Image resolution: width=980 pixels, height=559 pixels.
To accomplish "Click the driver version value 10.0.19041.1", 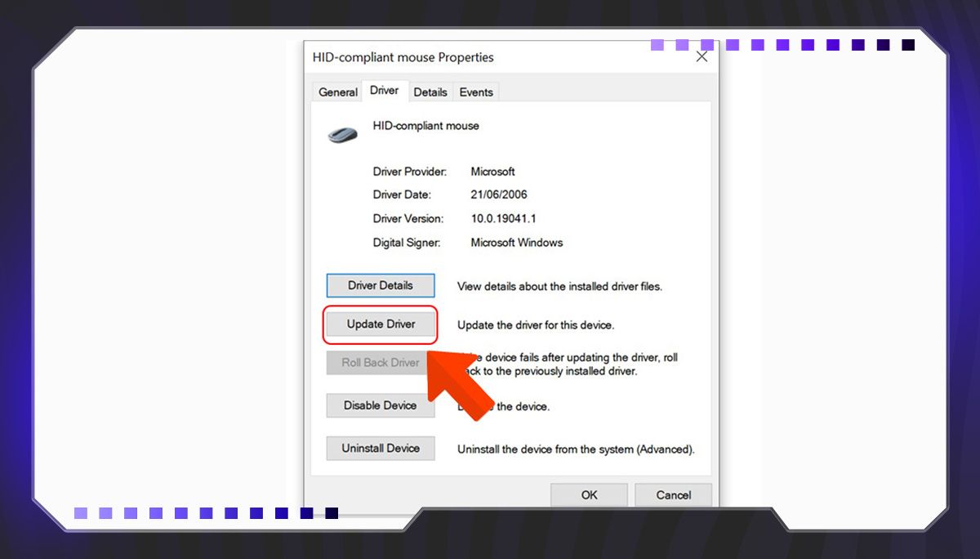I will pos(503,219).
